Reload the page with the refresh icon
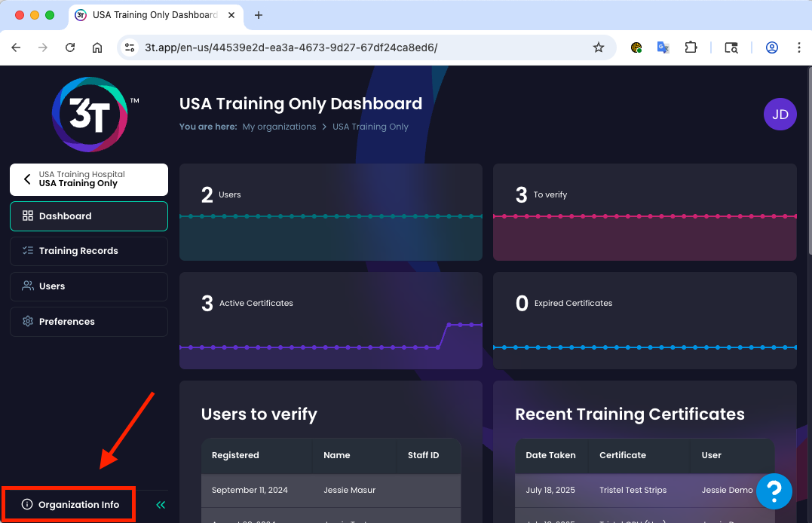This screenshot has height=523, width=812. (x=70, y=47)
